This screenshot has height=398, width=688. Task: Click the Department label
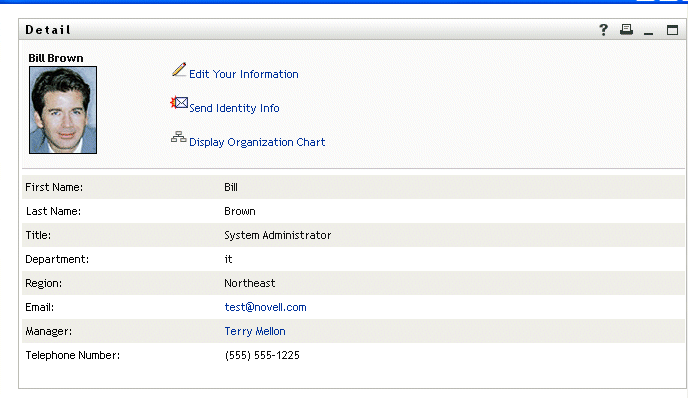coord(57,259)
